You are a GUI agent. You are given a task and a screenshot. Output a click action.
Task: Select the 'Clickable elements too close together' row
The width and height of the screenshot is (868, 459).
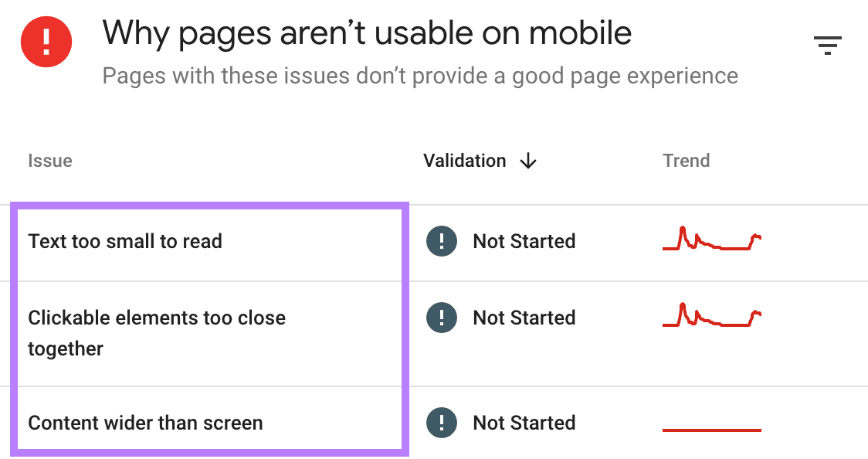coord(157,332)
